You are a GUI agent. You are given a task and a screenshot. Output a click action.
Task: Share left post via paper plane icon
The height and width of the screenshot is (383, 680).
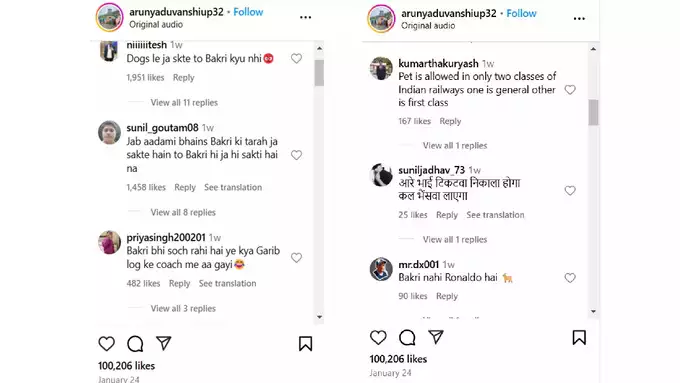point(163,343)
